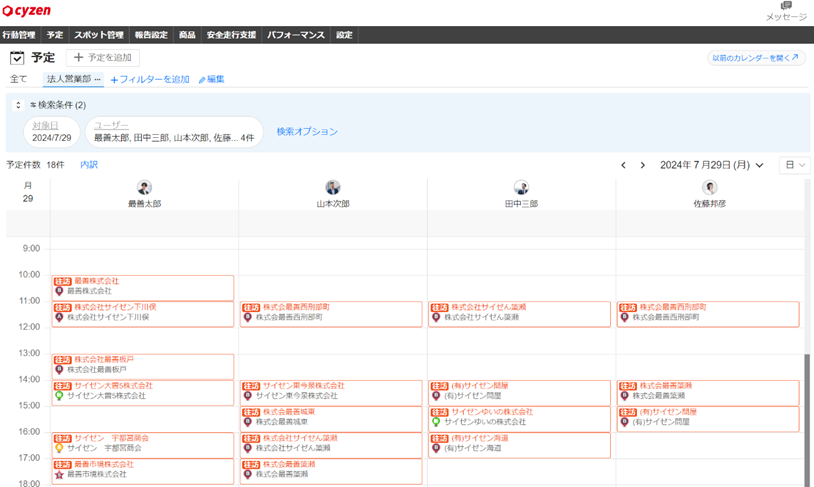The image size is (814, 487).
Task: Click 田中三郎's avatar icon
Action: [521, 188]
